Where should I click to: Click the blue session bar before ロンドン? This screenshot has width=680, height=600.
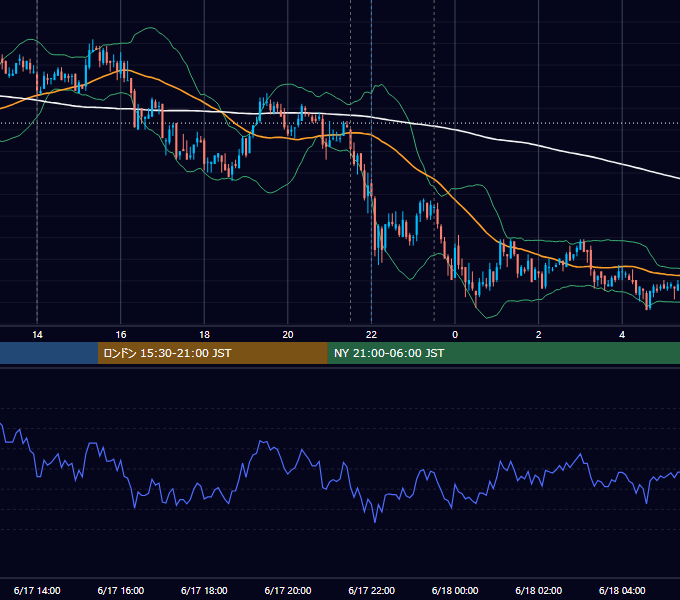pyautogui.click(x=49, y=353)
